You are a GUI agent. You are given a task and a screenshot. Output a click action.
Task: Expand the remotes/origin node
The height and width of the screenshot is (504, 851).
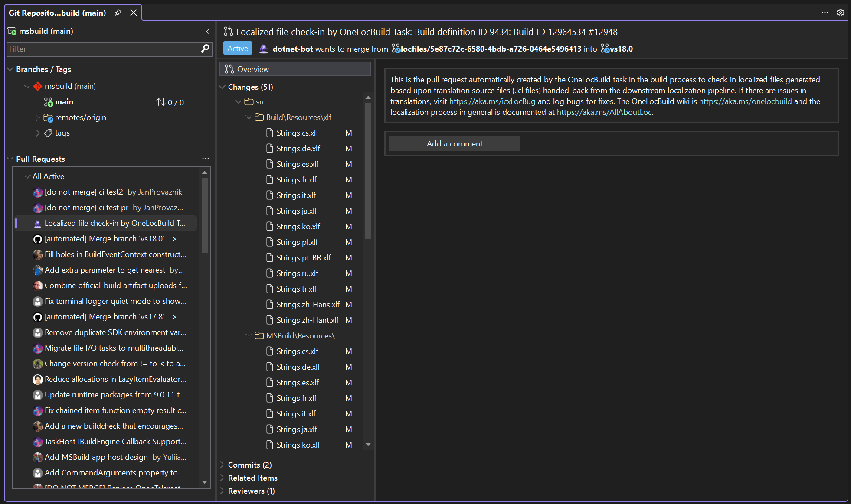click(x=38, y=117)
